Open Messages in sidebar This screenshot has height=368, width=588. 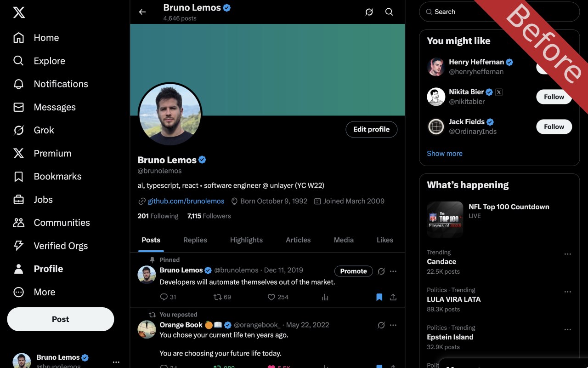[44, 107]
